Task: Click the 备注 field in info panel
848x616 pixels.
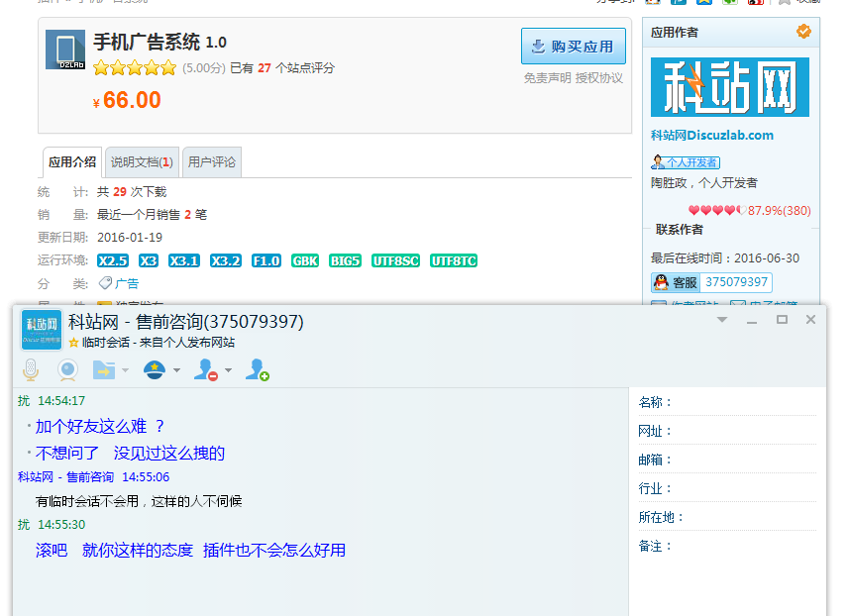Action: [x=727, y=547]
